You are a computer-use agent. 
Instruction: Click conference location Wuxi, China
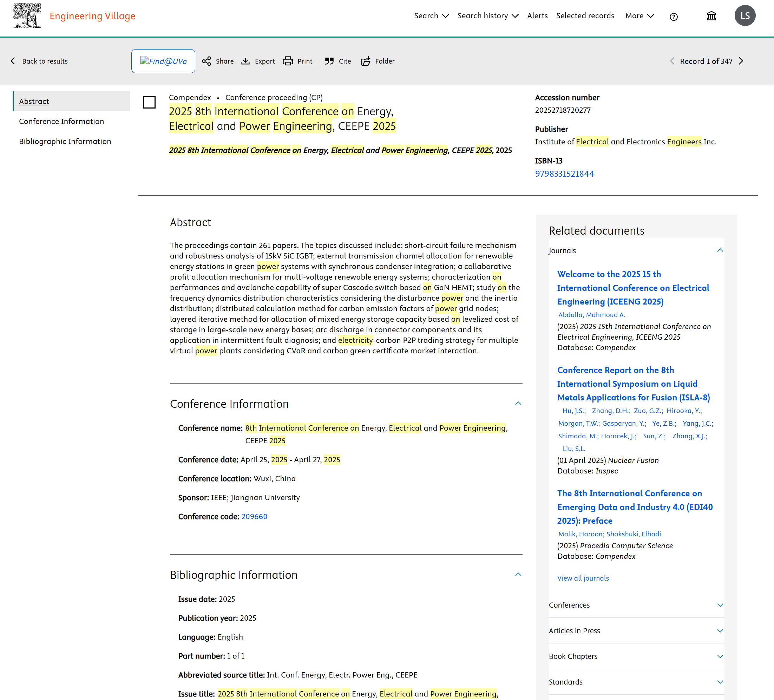[x=275, y=478]
